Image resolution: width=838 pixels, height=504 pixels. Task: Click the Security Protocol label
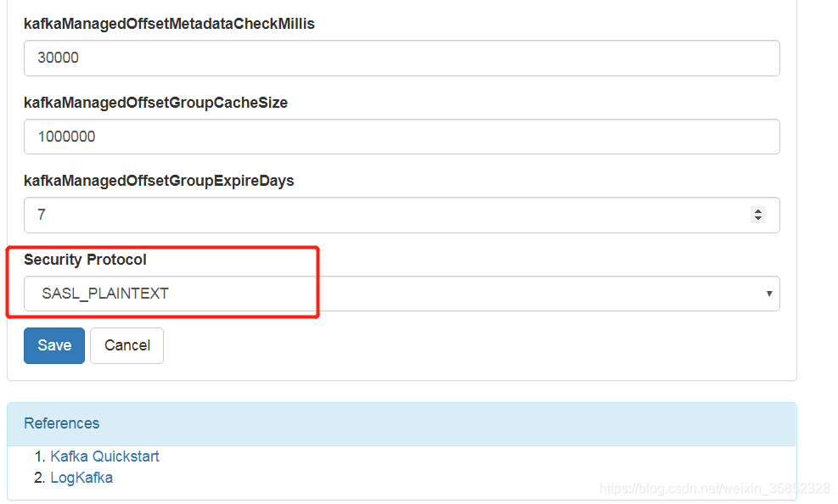(x=85, y=260)
